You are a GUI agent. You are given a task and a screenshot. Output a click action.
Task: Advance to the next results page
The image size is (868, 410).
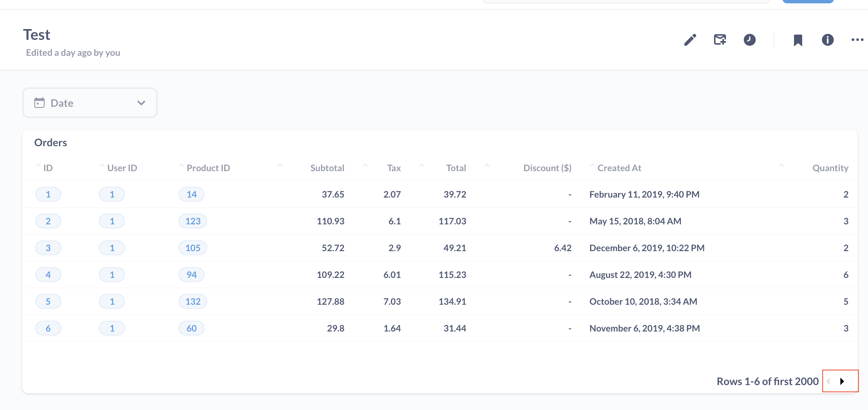842,381
